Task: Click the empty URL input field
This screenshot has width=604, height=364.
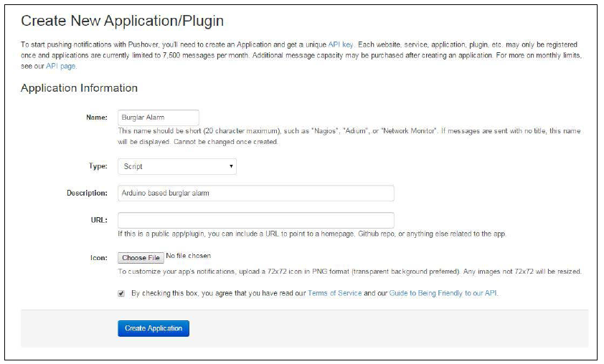Action: point(256,220)
